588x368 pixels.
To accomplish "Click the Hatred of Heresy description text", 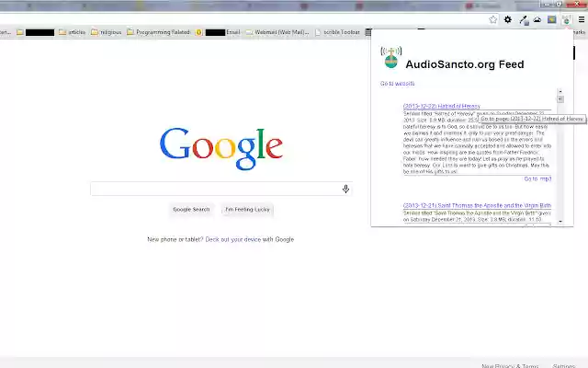I will (x=477, y=143).
